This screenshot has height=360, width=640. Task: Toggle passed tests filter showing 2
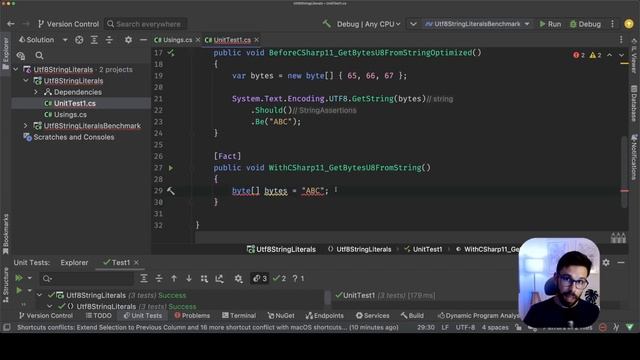280,278
